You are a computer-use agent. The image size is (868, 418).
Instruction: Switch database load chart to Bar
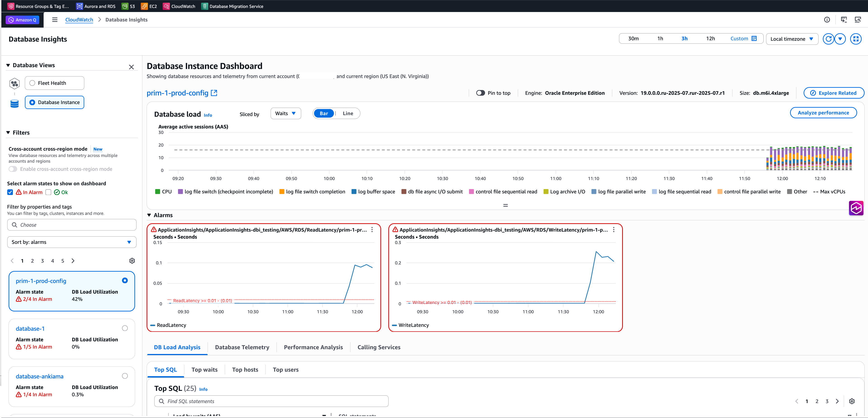(324, 113)
